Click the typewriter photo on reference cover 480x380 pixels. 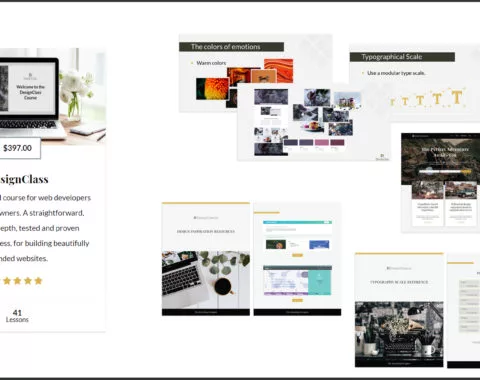click(399, 329)
